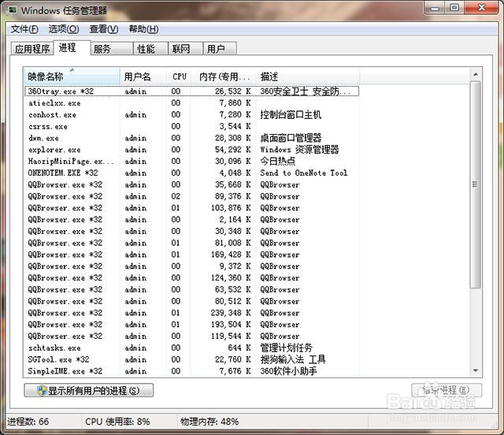Select the ONENOTEM.EXE *32 process
The width and height of the screenshot is (504, 435).
(x=192, y=173)
